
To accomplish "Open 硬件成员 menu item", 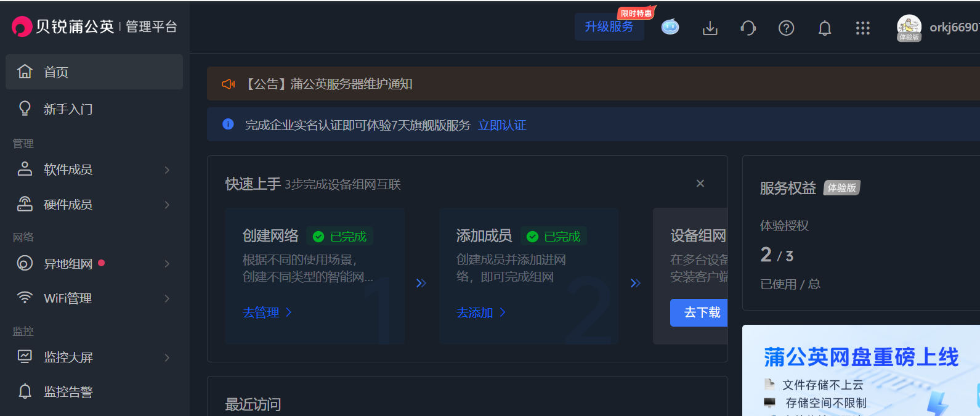I will (x=94, y=204).
